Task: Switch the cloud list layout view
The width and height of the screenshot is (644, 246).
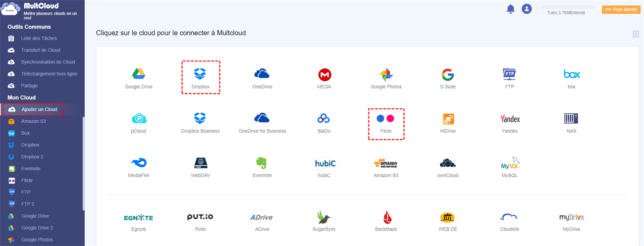Action: click(x=636, y=34)
